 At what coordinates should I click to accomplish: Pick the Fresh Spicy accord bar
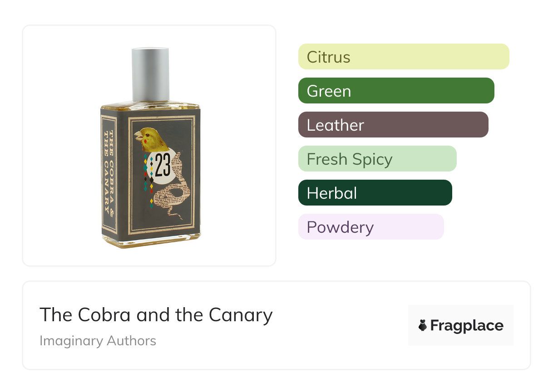377,159
